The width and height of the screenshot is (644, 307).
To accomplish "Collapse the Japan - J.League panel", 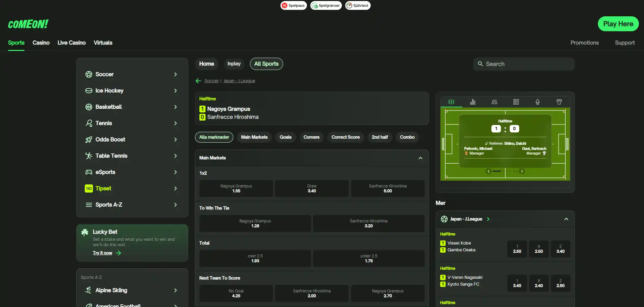I will coord(566,219).
